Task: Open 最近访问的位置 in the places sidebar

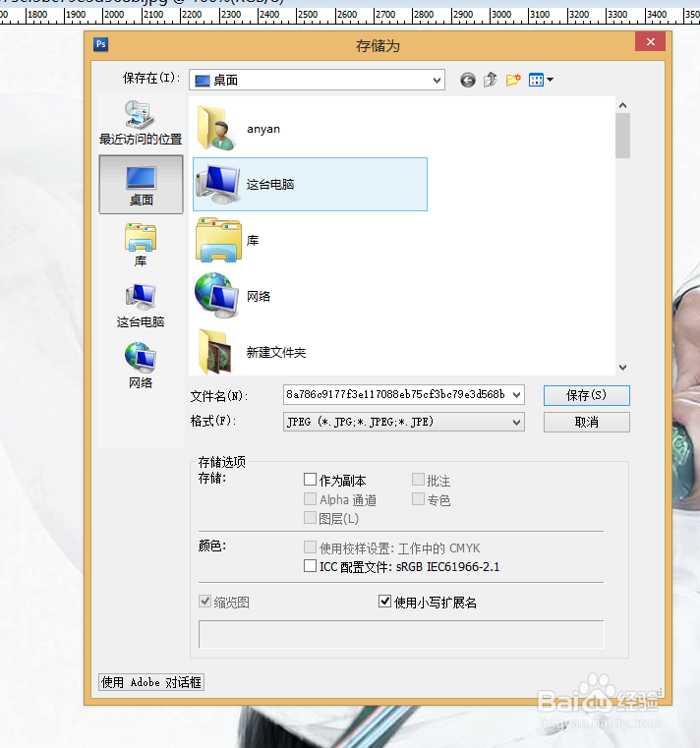Action: click(141, 123)
